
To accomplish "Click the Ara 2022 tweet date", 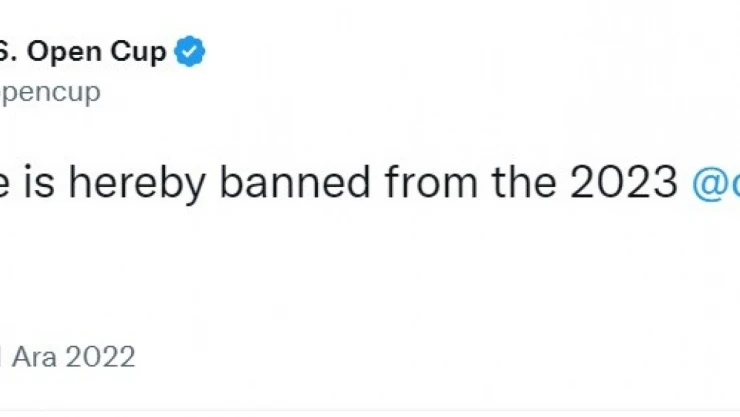I will pos(68,357).
